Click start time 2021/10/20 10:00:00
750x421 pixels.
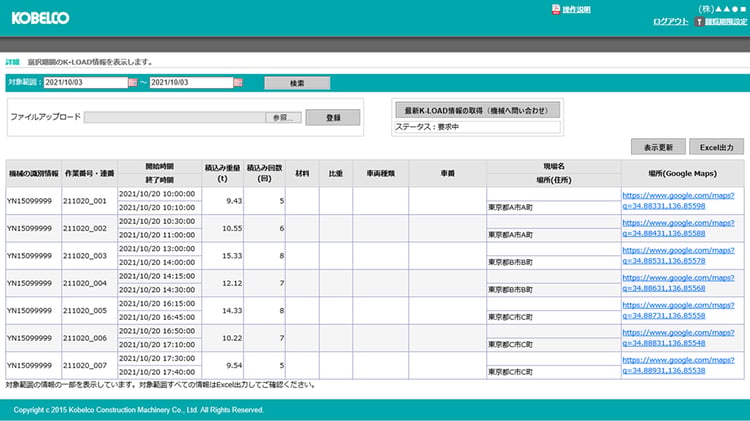tap(157, 194)
